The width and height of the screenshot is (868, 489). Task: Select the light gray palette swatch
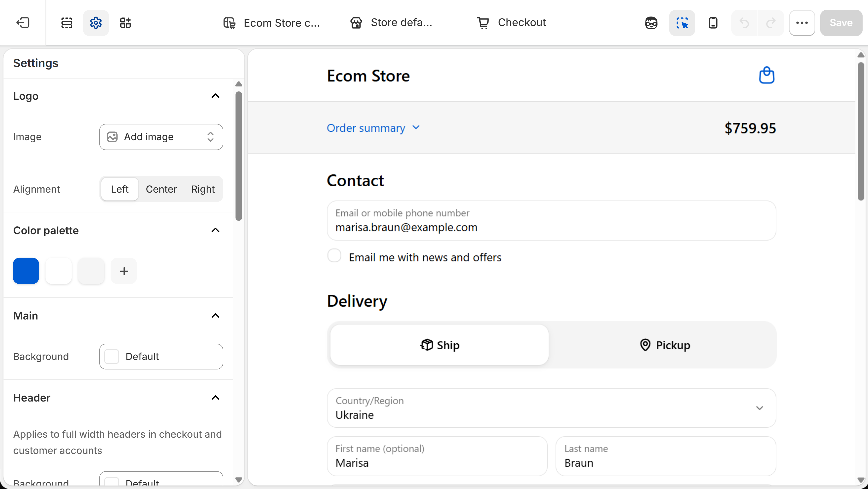click(x=91, y=271)
